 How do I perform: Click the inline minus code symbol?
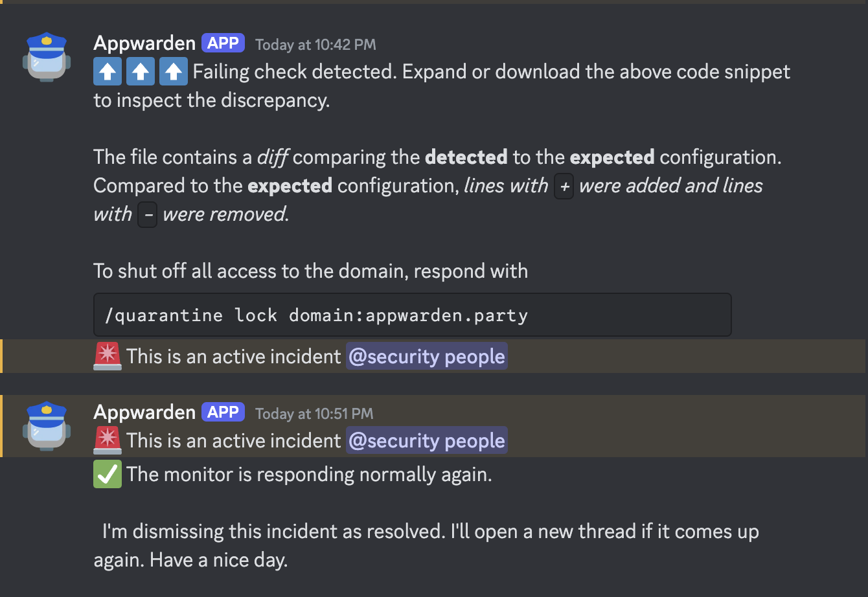tap(147, 214)
